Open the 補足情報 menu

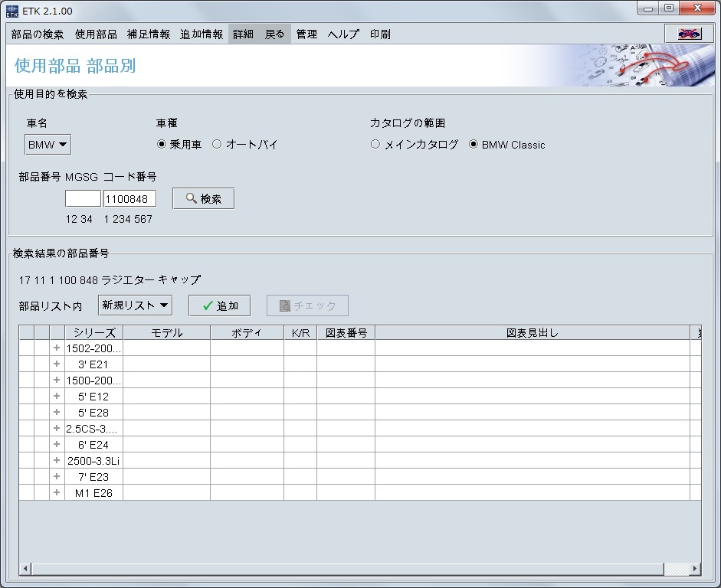pyautogui.click(x=149, y=34)
